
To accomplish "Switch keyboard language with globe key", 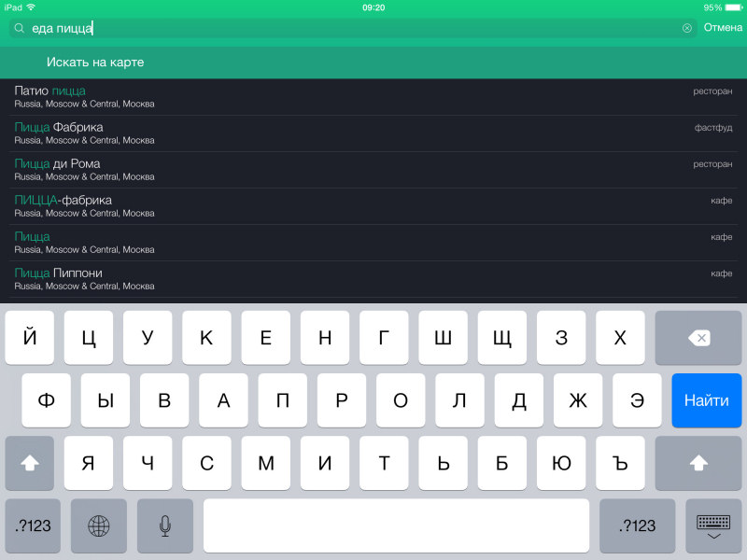I will pos(99,525).
